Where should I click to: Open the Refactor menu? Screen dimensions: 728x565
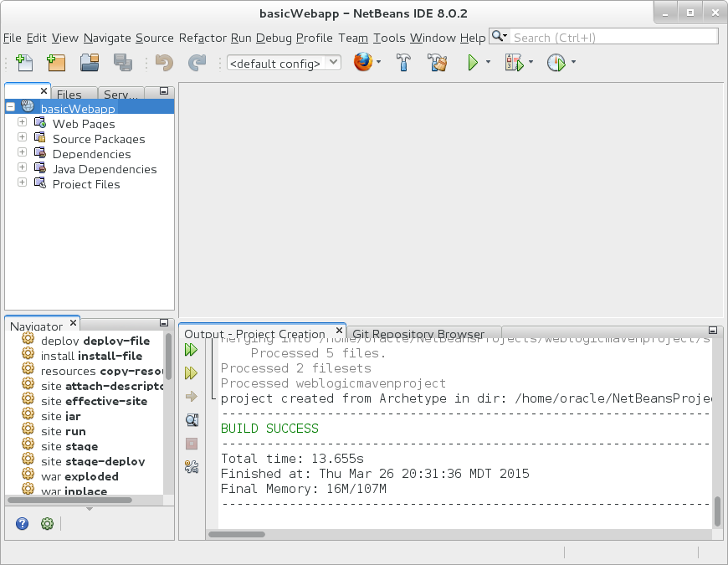[x=203, y=38]
